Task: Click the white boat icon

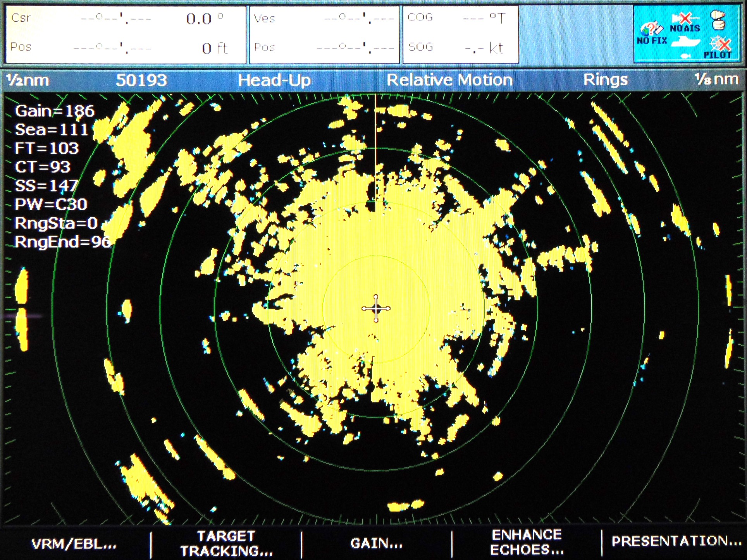Action: pos(685,42)
